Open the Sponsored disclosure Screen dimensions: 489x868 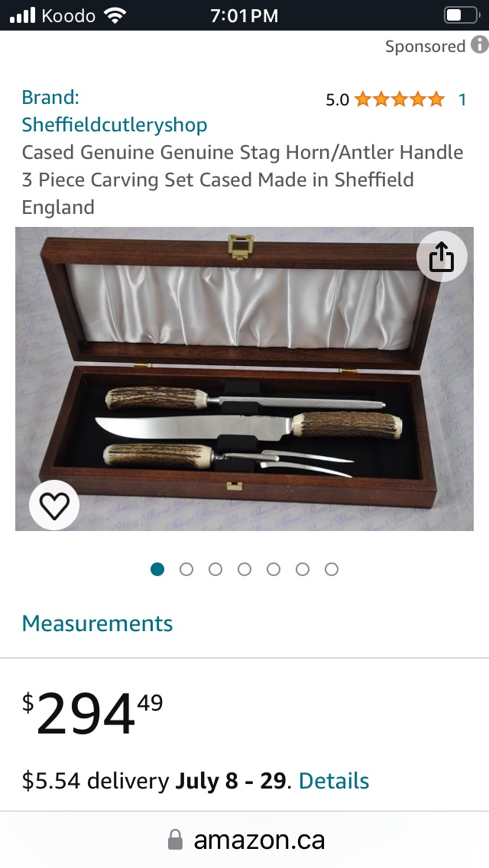pos(426,46)
